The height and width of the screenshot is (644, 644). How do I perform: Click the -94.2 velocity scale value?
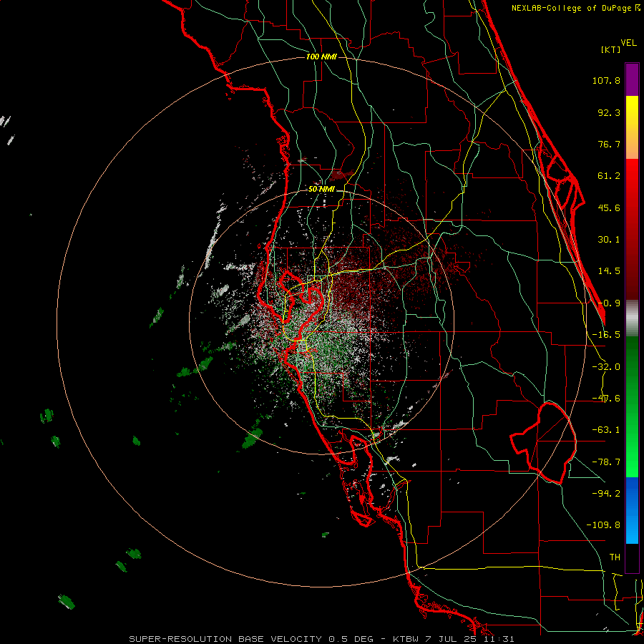606,494
